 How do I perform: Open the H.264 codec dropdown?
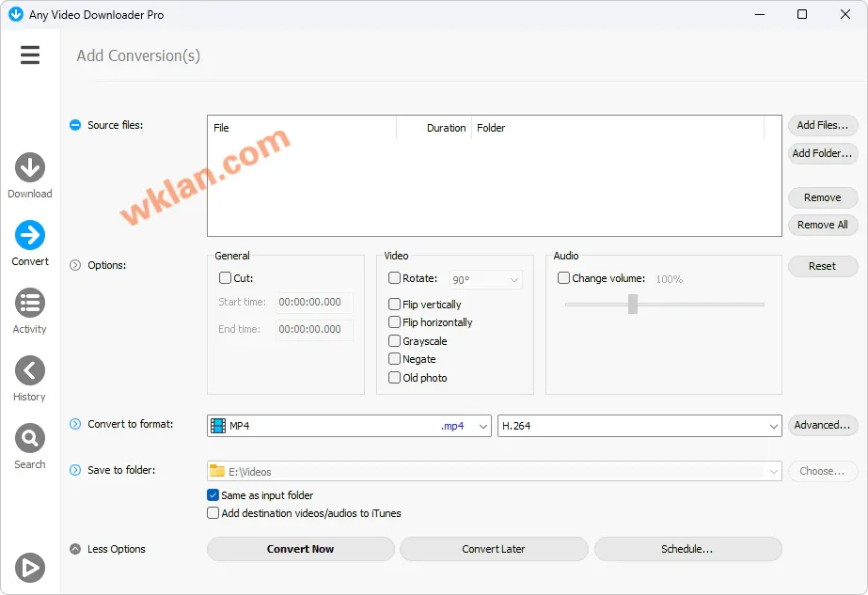[639, 426]
